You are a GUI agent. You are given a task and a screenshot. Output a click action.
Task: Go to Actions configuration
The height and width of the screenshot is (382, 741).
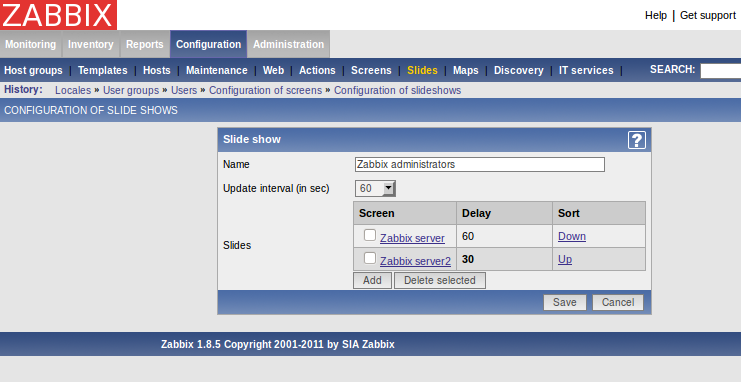click(317, 70)
